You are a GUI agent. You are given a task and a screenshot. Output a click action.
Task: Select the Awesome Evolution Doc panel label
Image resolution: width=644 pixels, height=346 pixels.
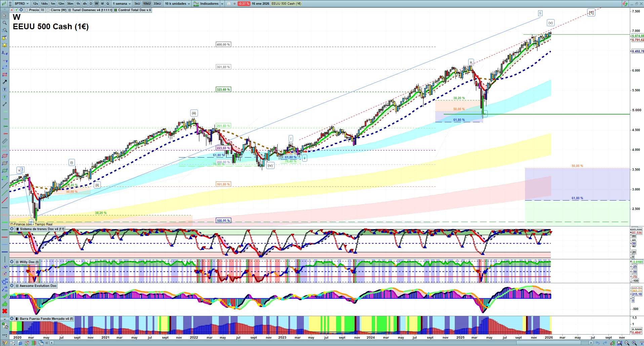tap(38, 286)
